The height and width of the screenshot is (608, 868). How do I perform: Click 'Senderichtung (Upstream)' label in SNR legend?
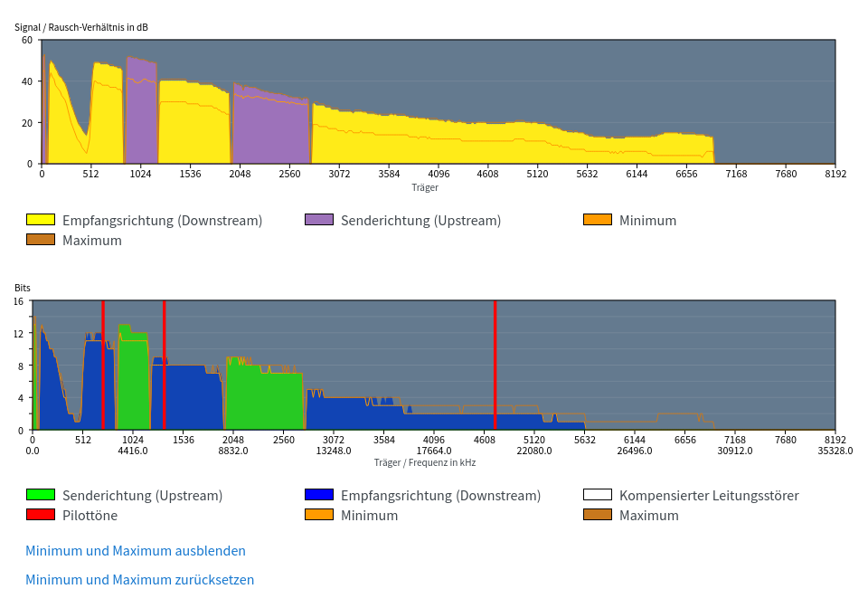(420, 220)
